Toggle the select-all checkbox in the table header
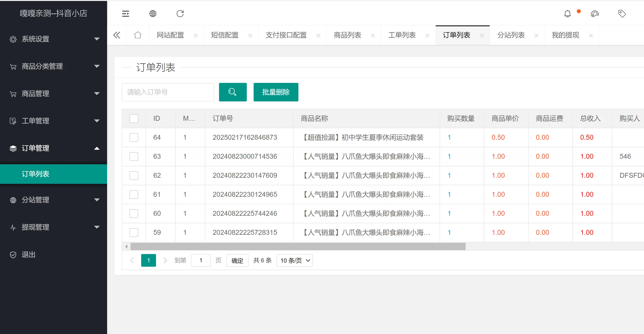The width and height of the screenshot is (644, 334). pyautogui.click(x=134, y=118)
